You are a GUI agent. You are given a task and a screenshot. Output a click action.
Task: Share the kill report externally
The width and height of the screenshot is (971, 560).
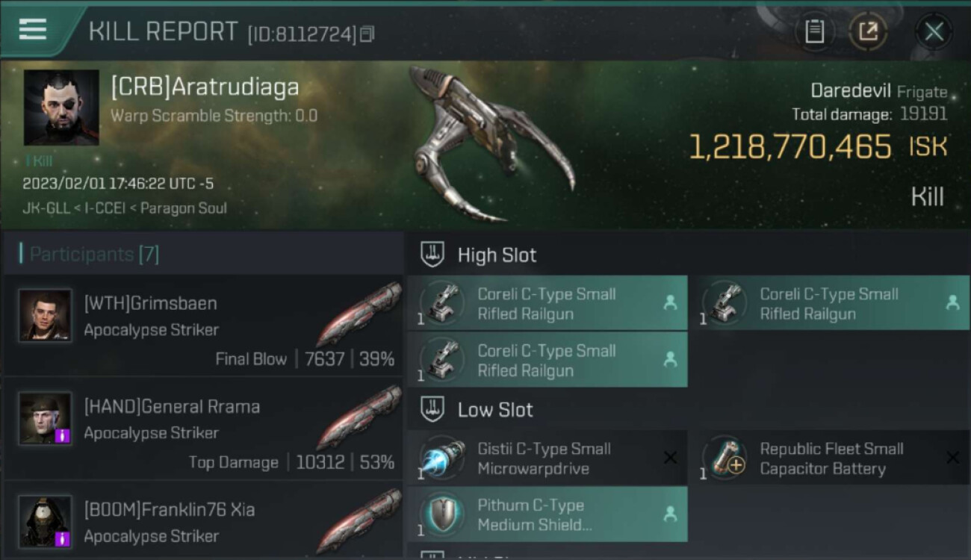pos(868,31)
